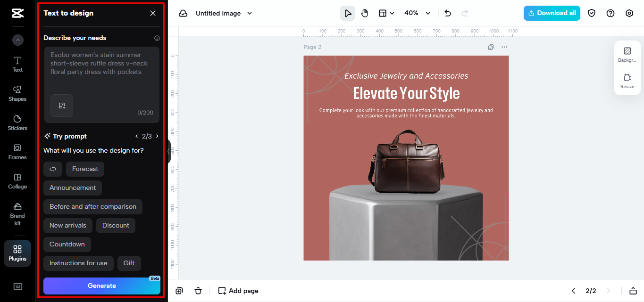Browse Stickers from the sidebar

coord(17,122)
